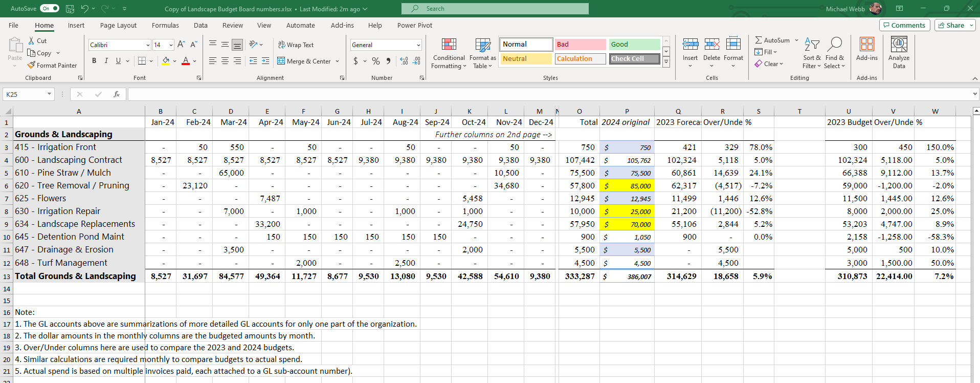
Task: Open Find & Select menu
Action: point(834,53)
